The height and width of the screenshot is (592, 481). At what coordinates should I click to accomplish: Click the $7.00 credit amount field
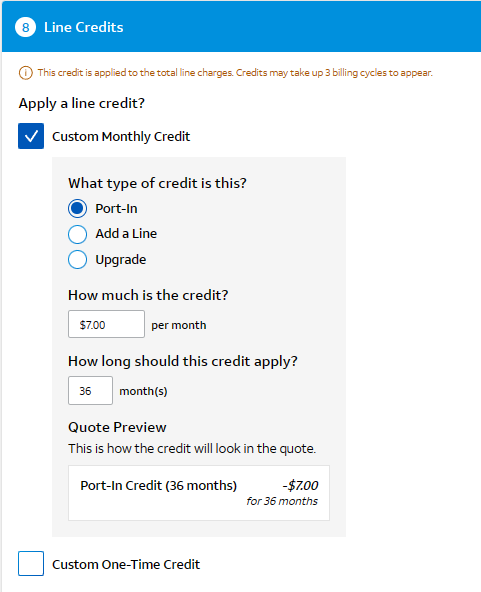[106, 324]
